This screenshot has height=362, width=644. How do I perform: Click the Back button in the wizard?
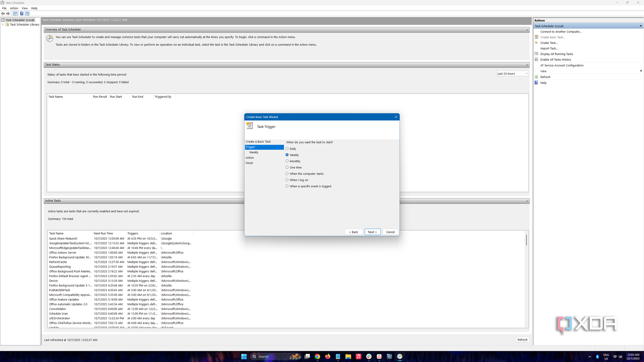(353, 232)
